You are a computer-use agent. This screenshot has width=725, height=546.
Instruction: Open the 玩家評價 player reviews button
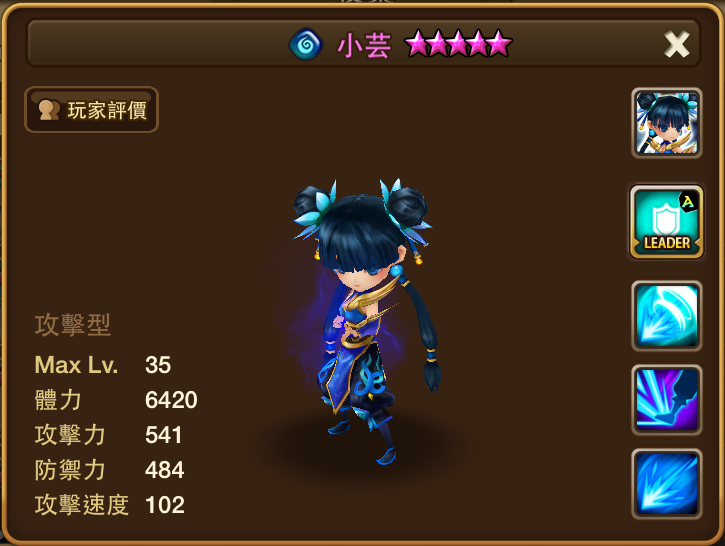coord(91,110)
